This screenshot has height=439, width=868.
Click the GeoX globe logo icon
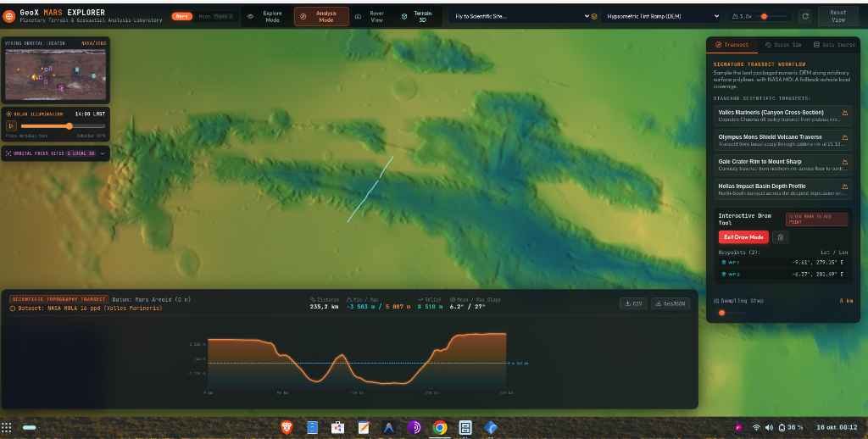[x=8, y=16]
